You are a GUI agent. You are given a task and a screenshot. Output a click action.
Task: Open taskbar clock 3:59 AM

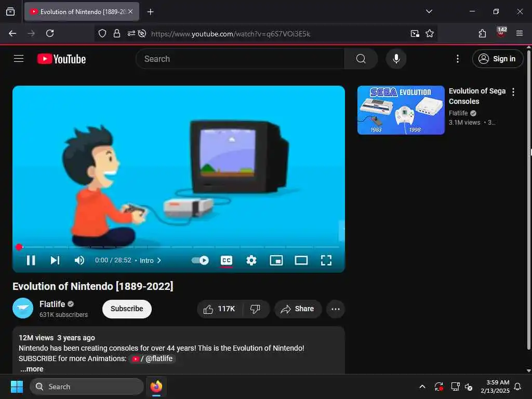[495, 387]
